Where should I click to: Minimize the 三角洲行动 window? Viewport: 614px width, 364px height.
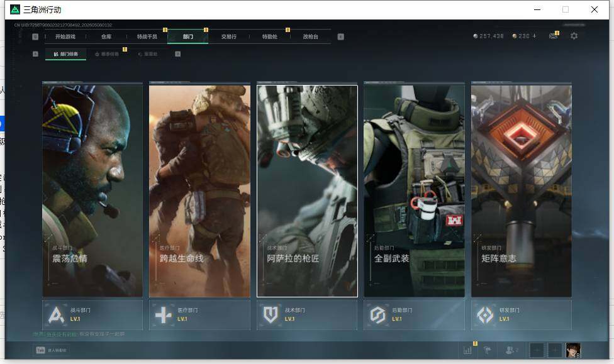point(537,9)
